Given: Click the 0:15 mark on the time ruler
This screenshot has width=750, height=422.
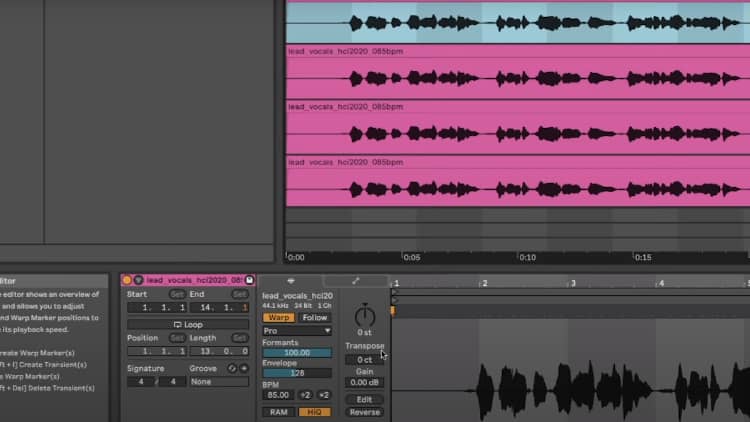Looking at the screenshot, I should (x=642, y=257).
